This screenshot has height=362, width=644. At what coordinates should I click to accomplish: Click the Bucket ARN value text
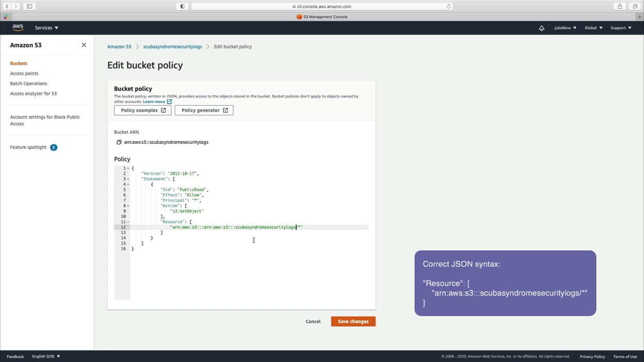click(166, 142)
